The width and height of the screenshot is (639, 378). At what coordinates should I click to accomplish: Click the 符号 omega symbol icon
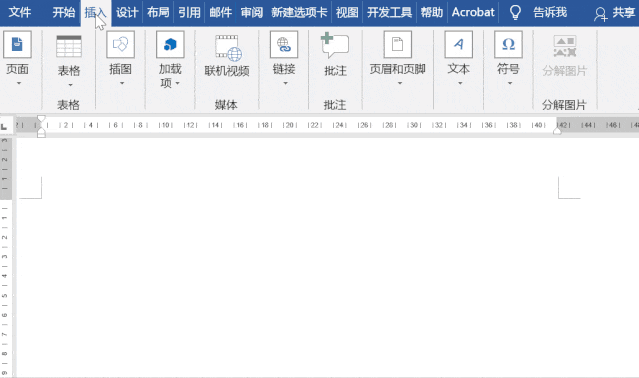(509, 44)
